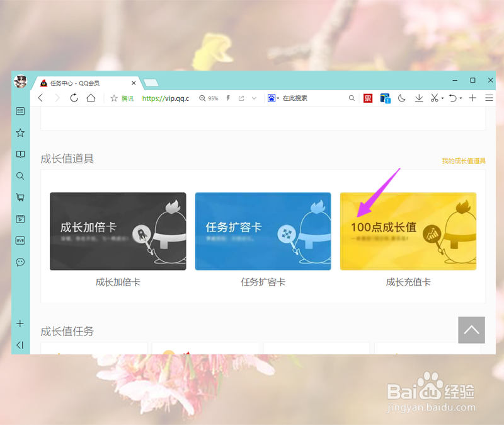Select the 任务中心 - QQ会员 tab
Image resolution: width=504 pixels, height=425 pixels.
pos(87,83)
